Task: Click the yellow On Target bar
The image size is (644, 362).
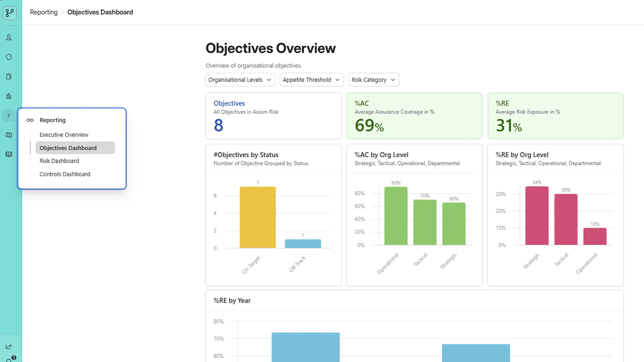Action: coord(258,218)
